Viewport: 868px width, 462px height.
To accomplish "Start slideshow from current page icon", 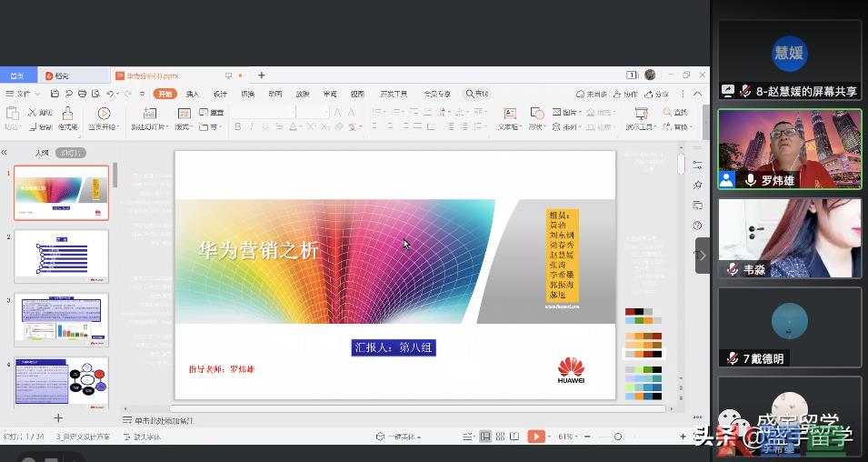I will tap(104, 113).
